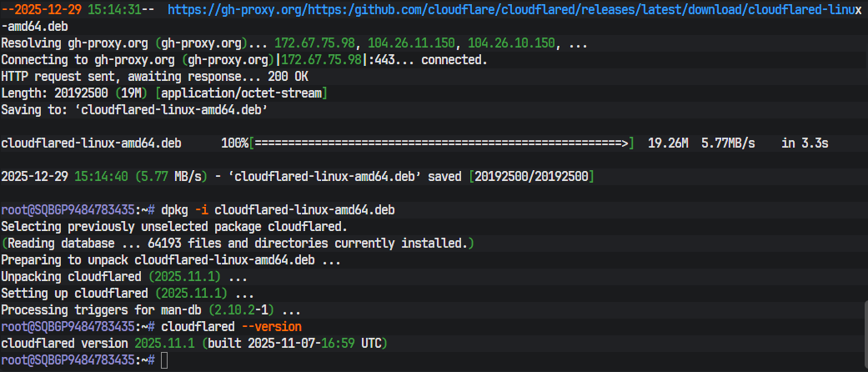
Task: Click 'Processing triggers for man-db' line
Action: pyautogui.click(x=151, y=309)
